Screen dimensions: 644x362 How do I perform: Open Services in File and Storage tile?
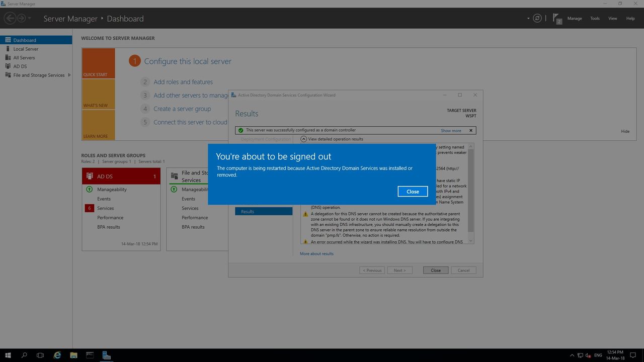click(190, 208)
